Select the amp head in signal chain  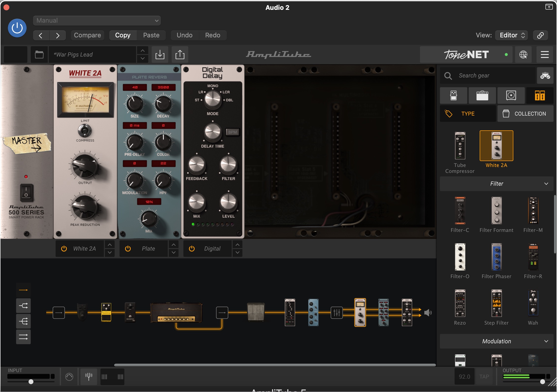[x=176, y=313]
